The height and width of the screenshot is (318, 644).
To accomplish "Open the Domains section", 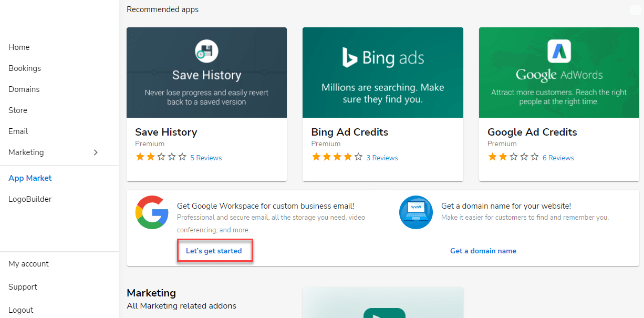I will pos(24,89).
